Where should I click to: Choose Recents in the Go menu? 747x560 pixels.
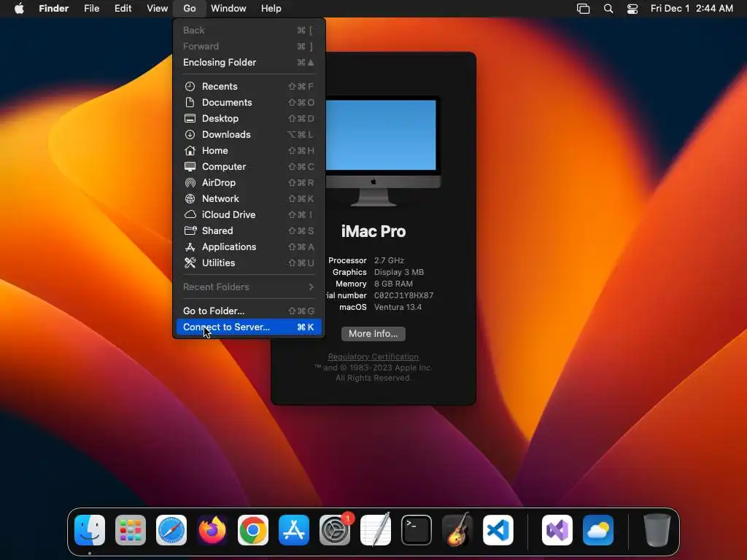pos(249,86)
